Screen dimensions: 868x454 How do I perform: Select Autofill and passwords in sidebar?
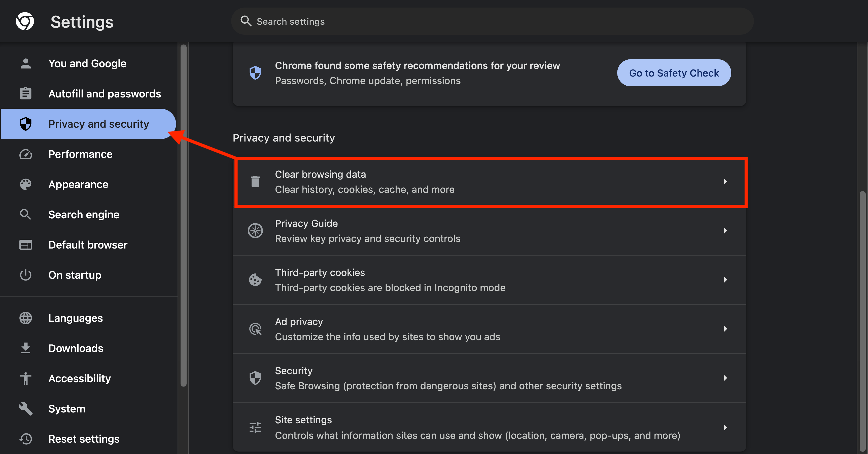point(105,94)
